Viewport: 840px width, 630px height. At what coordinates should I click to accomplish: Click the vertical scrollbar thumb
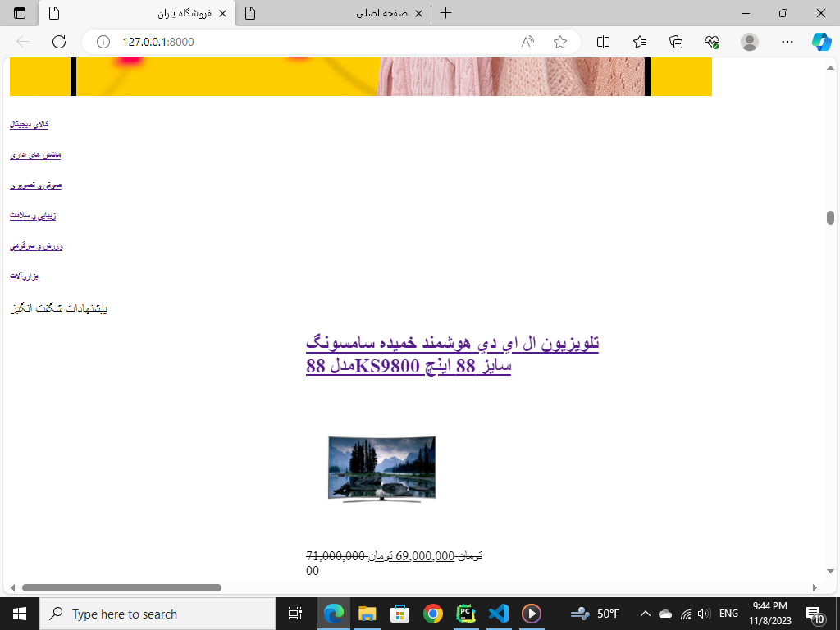[x=830, y=218]
